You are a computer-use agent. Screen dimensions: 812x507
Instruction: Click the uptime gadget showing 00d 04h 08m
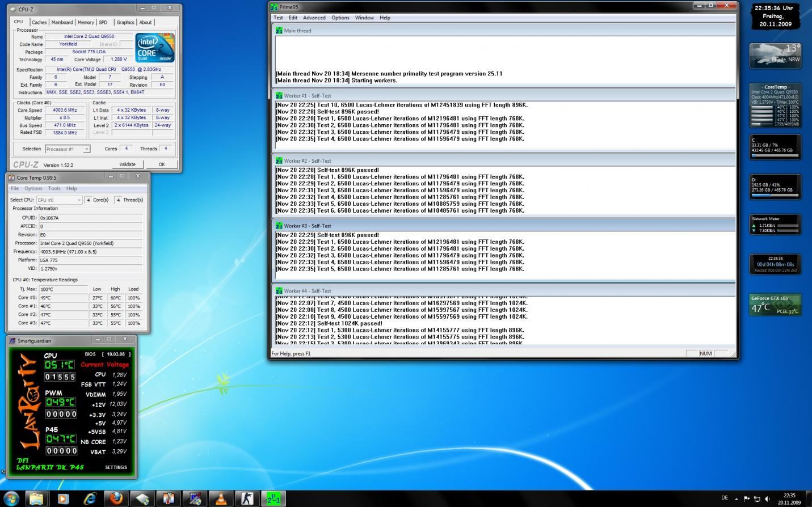(x=775, y=264)
